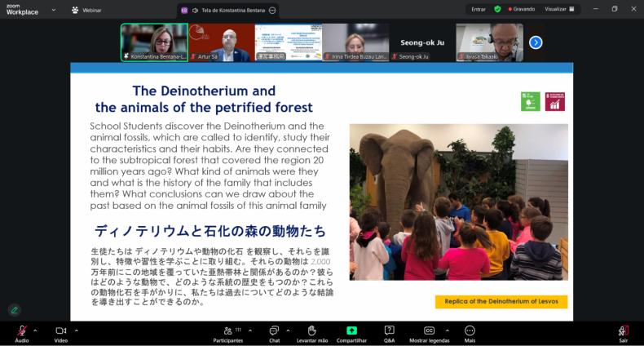644x346 pixels.
Task: Select Artur Sá's video thumbnail
Action: coord(221,42)
